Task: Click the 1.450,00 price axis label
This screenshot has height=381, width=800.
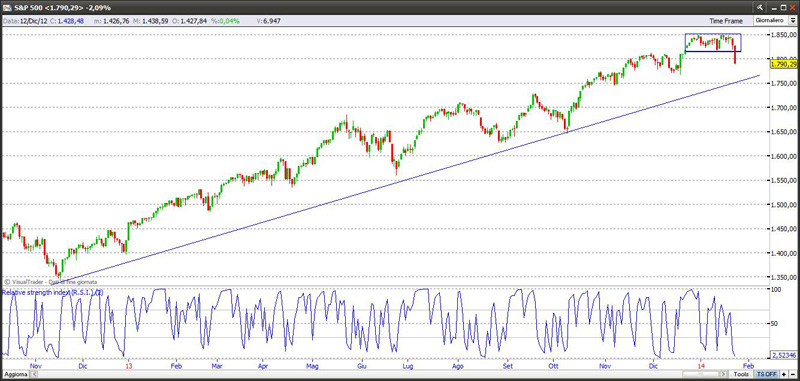Action: coord(783,230)
